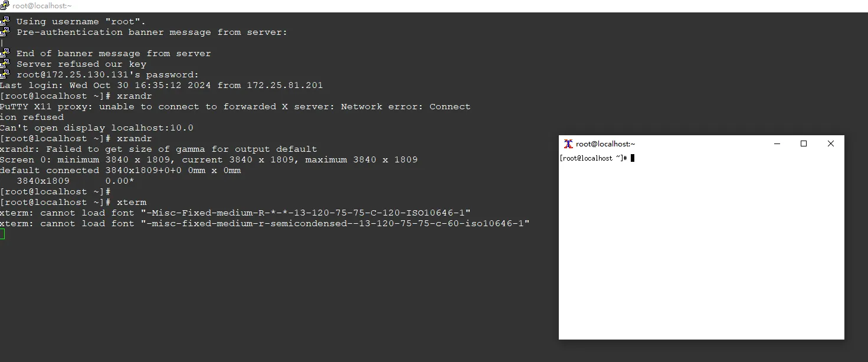This screenshot has height=362, width=868.
Task: Click the 'Screen 0: minimum 3840 x 1809' output line
Action: pyautogui.click(x=209, y=159)
